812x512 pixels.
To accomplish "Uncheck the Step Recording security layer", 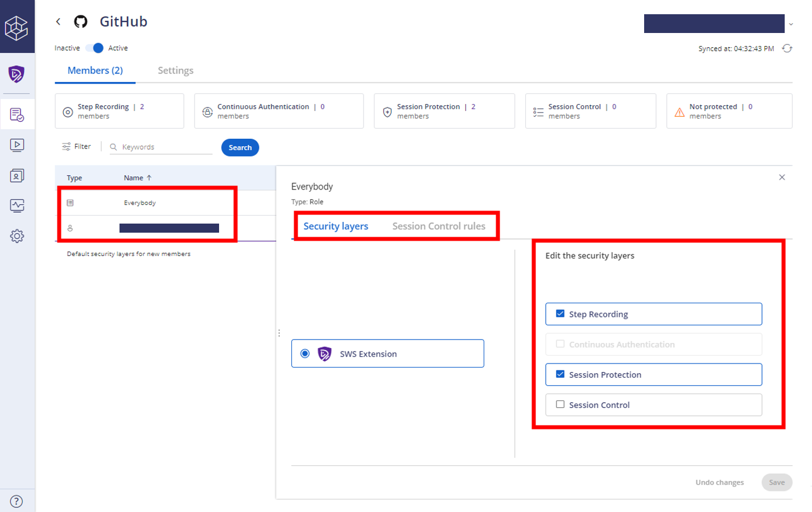I will (x=560, y=313).
